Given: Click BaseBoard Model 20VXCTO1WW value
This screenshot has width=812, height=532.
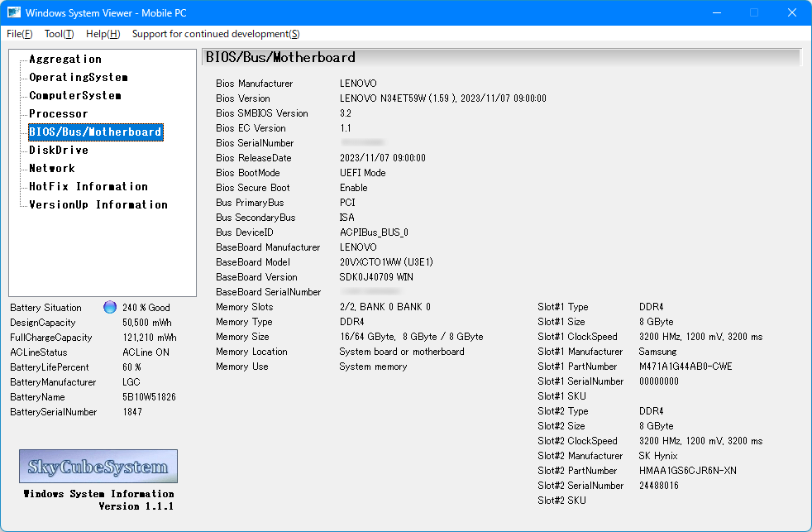Looking at the screenshot, I should tap(386, 262).
